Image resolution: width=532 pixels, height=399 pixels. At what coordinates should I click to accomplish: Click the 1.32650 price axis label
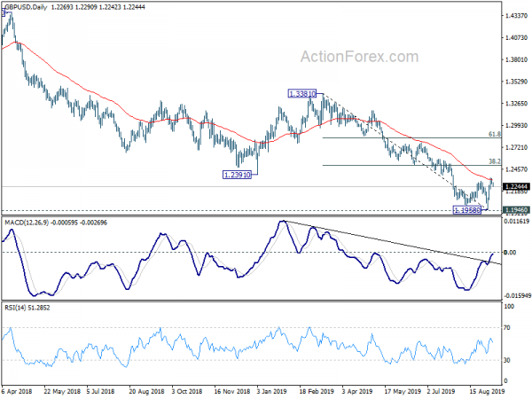point(516,104)
